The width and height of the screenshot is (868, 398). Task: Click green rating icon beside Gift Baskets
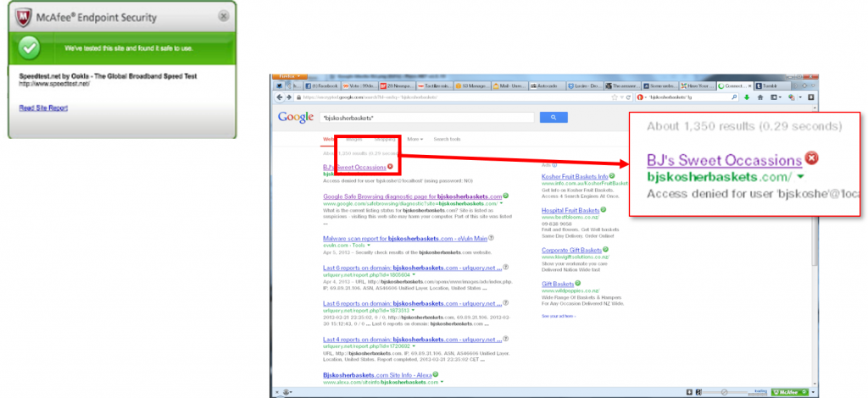coord(577,284)
